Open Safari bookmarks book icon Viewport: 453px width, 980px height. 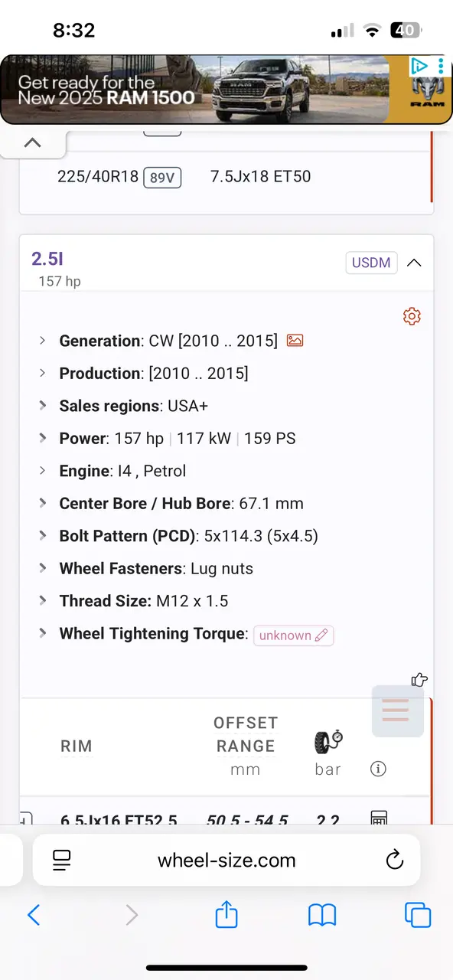click(x=322, y=915)
